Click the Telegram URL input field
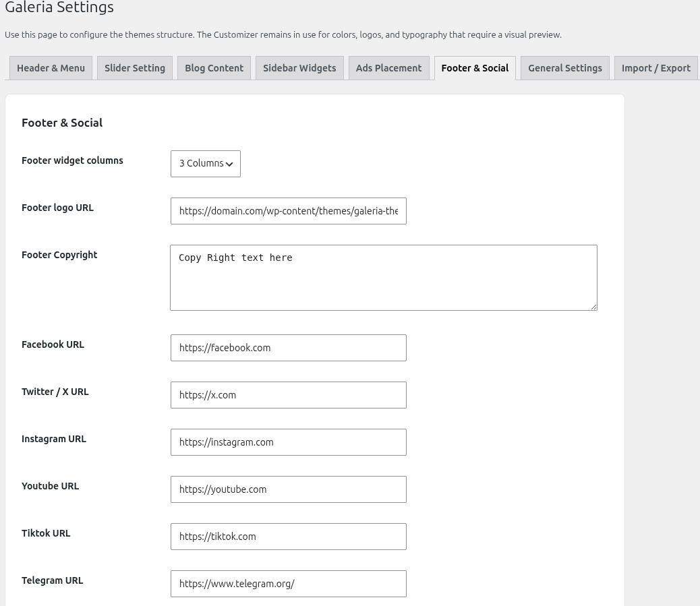The height and width of the screenshot is (606, 700). tap(289, 584)
